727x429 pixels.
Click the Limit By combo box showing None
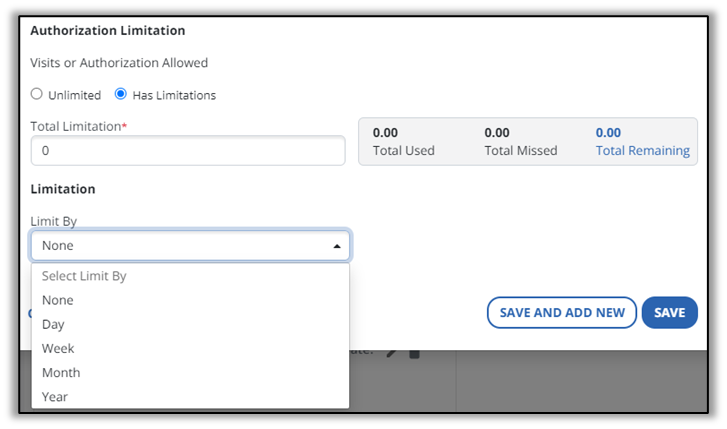click(x=180, y=246)
